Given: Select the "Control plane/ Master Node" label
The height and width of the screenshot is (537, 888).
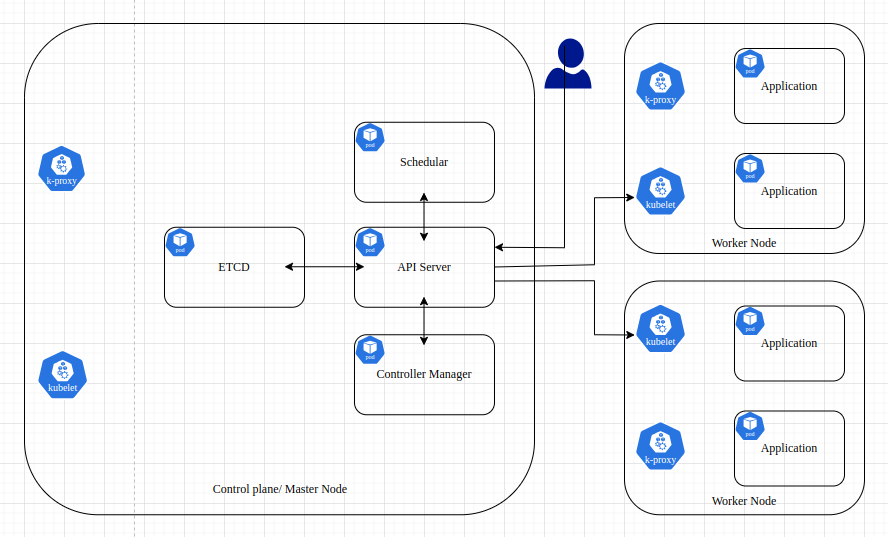Looking at the screenshot, I should [x=280, y=489].
